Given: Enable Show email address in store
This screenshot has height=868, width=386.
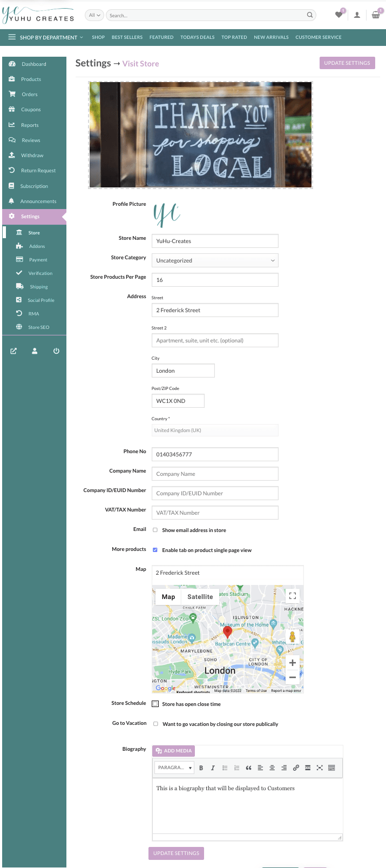Looking at the screenshot, I should pos(155,530).
